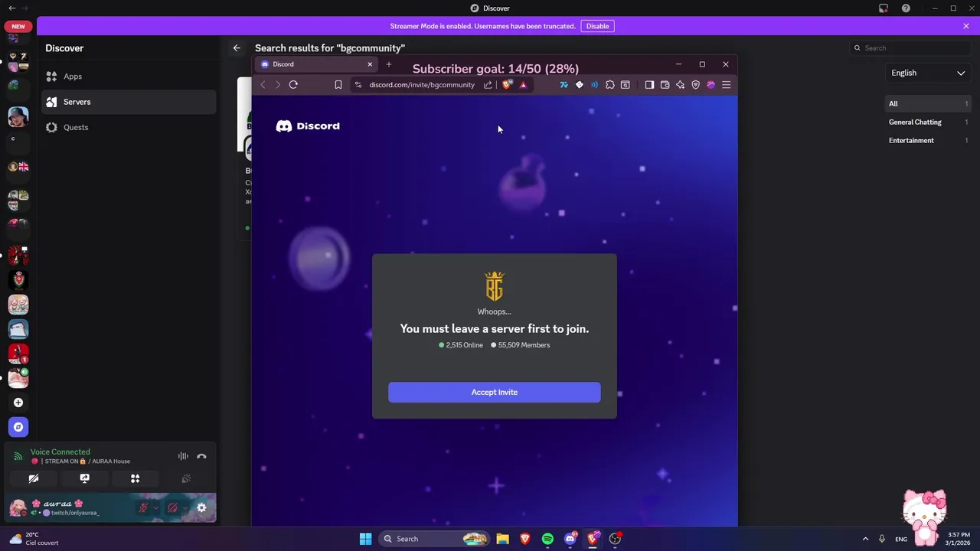Open noise suppression waveform icon

tap(183, 456)
